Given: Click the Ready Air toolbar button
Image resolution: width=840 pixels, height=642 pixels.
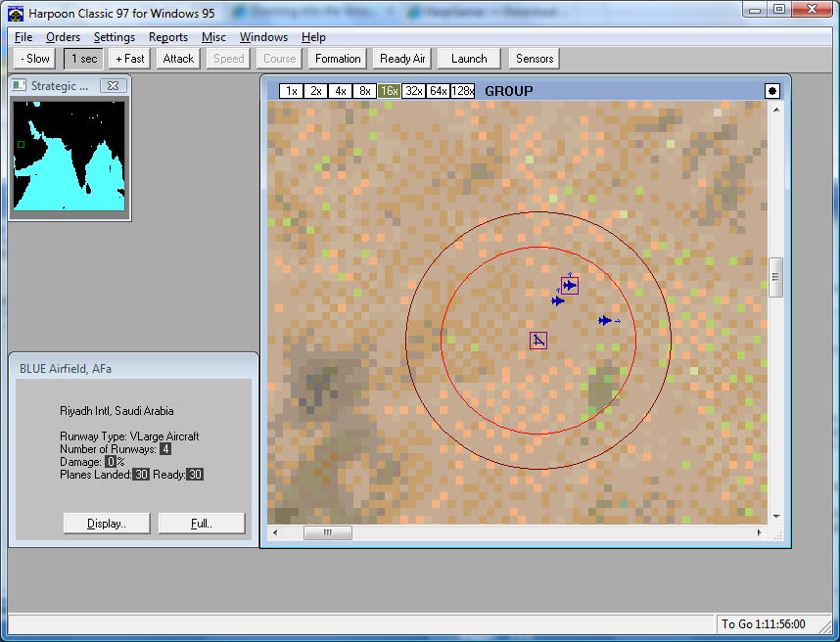Looking at the screenshot, I should [x=402, y=59].
